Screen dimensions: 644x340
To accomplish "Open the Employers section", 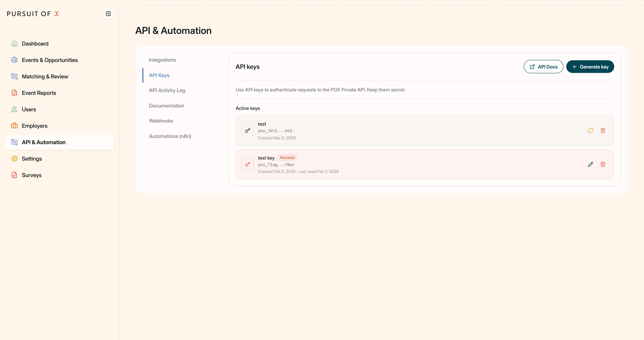I will pos(59,126).
